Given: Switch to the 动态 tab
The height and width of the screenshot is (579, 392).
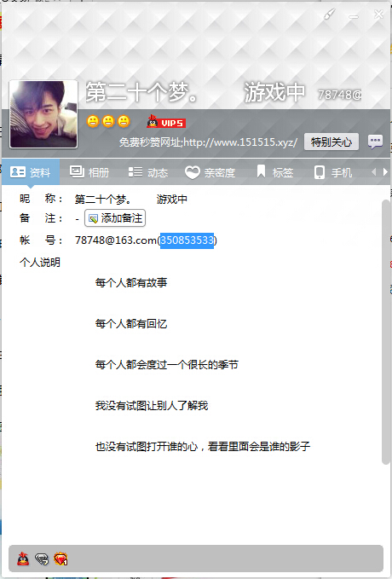Looking at the screenshot, I should pyautogui.click(x=148, y=172).
